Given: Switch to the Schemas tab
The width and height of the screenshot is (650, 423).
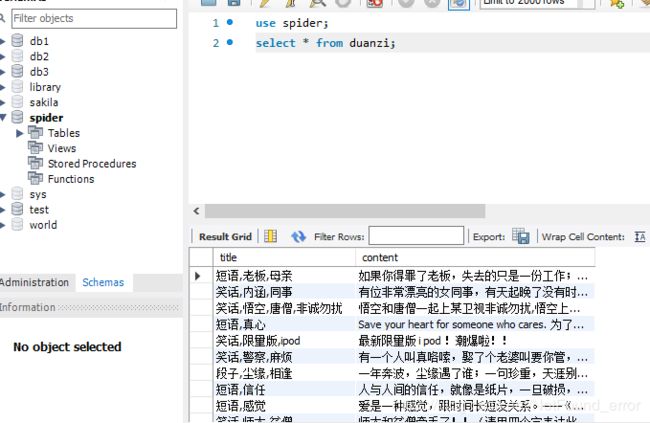Looking at the screenshot, I should pyautogui.click(x=103, y=282).
